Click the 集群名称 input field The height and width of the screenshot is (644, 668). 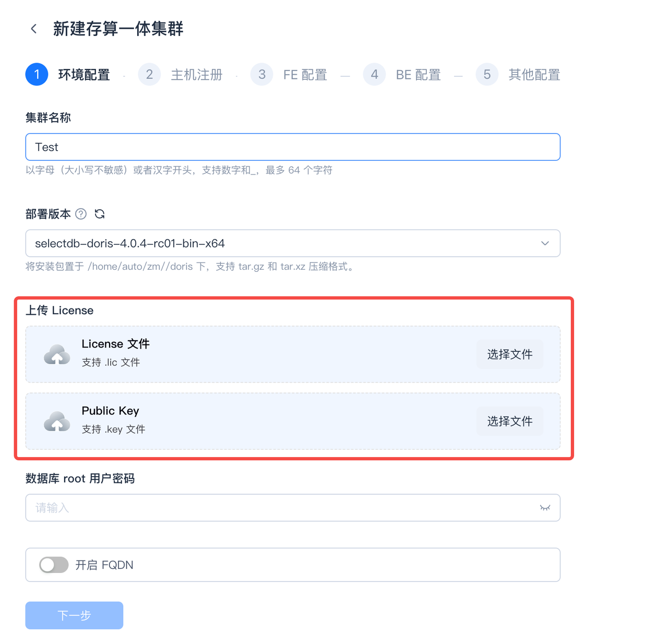tap(292, 147)
